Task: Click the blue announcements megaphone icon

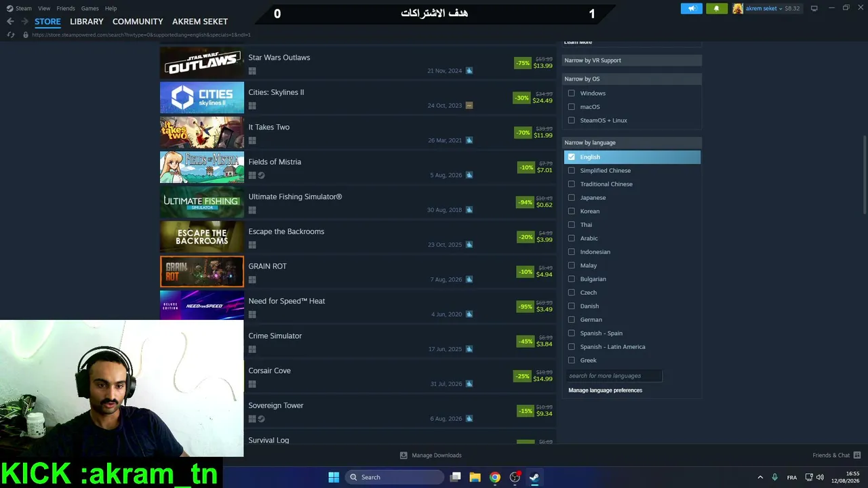Action: (692, 8)
